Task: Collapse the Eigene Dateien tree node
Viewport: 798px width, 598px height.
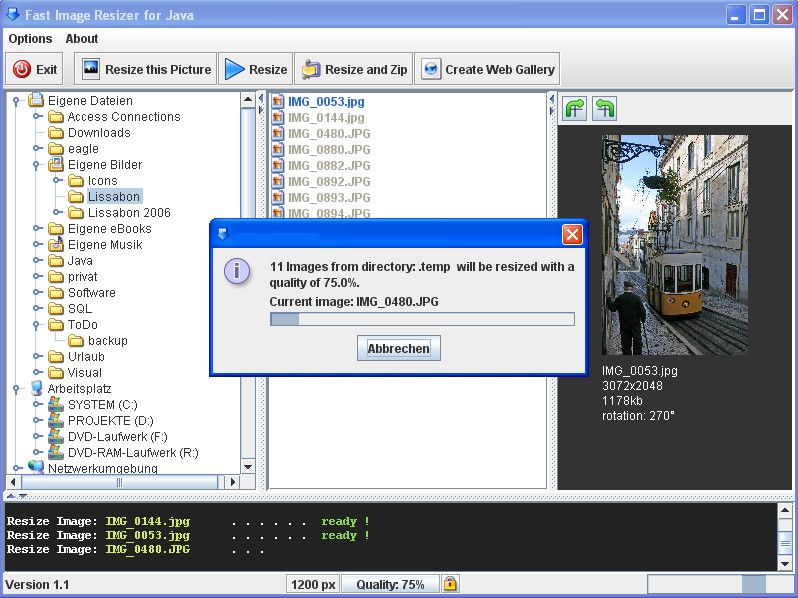Action: (16, 101)
